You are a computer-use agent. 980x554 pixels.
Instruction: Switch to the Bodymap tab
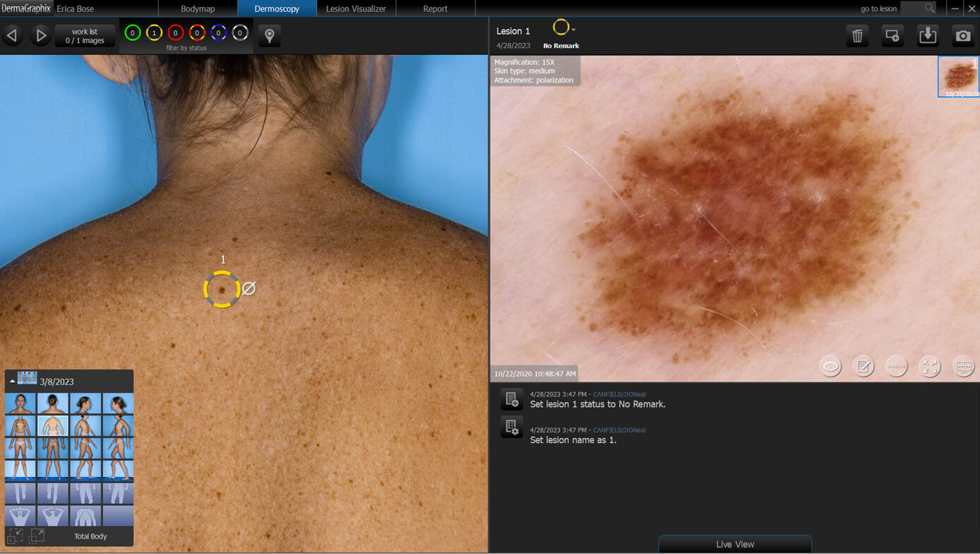click(x=198, y=8)
